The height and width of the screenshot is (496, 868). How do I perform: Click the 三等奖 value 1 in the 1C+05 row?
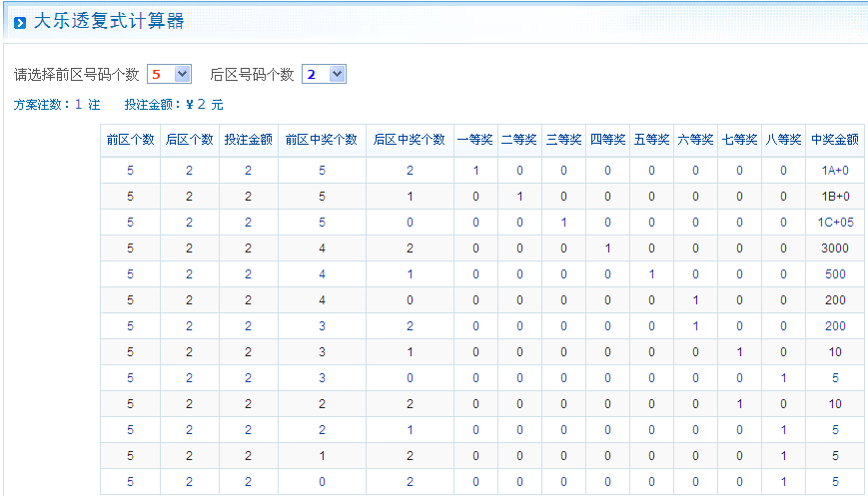(x=563, y=223)
